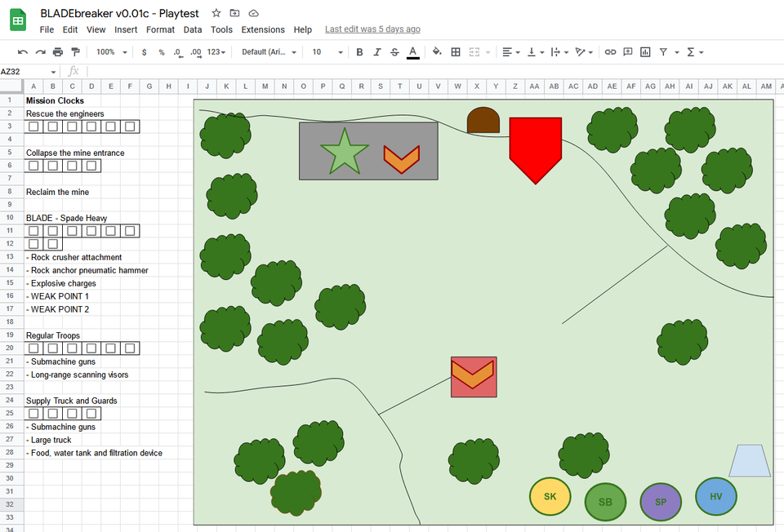
Task: Select the paint format tool
Action: click(74, 51)
